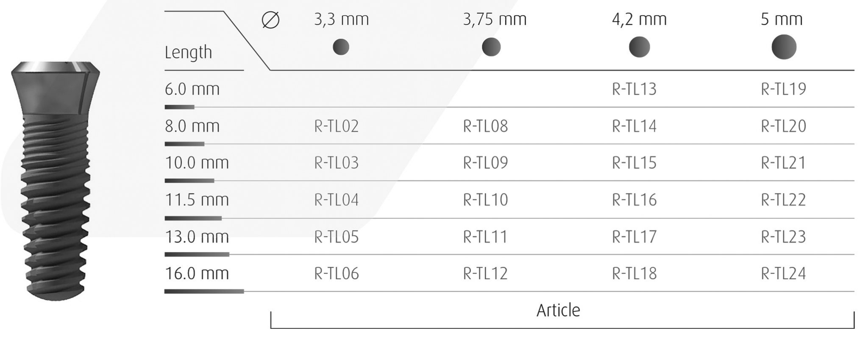Select article code R-TL19
Screen dimensions: 868x339
click(783, 89)
